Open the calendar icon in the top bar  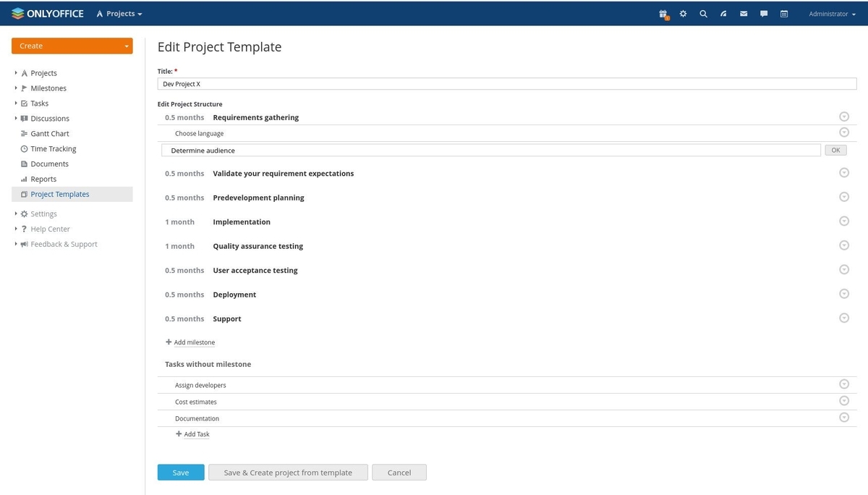[x=783, y=13]
